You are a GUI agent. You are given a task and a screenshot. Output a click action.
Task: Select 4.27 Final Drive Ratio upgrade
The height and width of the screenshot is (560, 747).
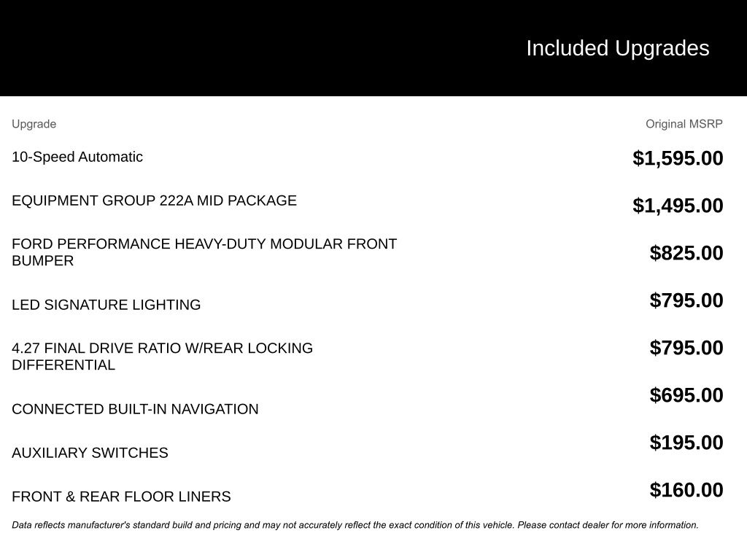[162, 357]
